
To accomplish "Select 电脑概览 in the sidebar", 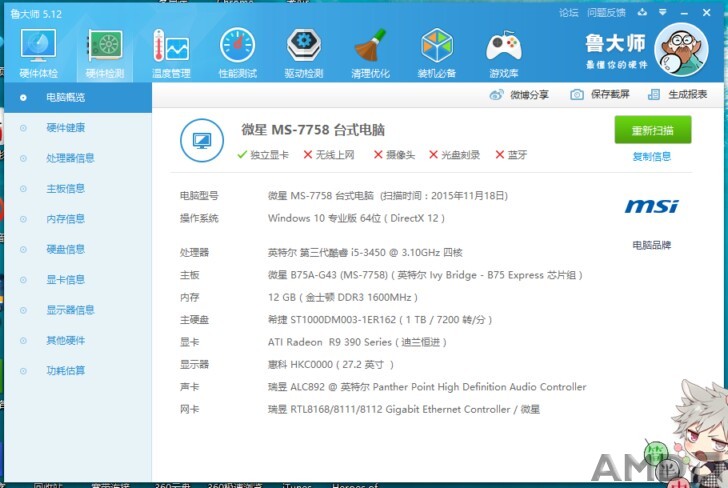I will tap(78, 98).
